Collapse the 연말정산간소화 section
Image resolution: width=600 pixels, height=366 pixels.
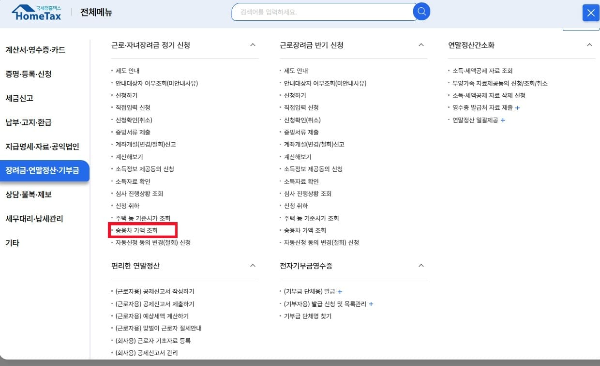pos(589,45)
